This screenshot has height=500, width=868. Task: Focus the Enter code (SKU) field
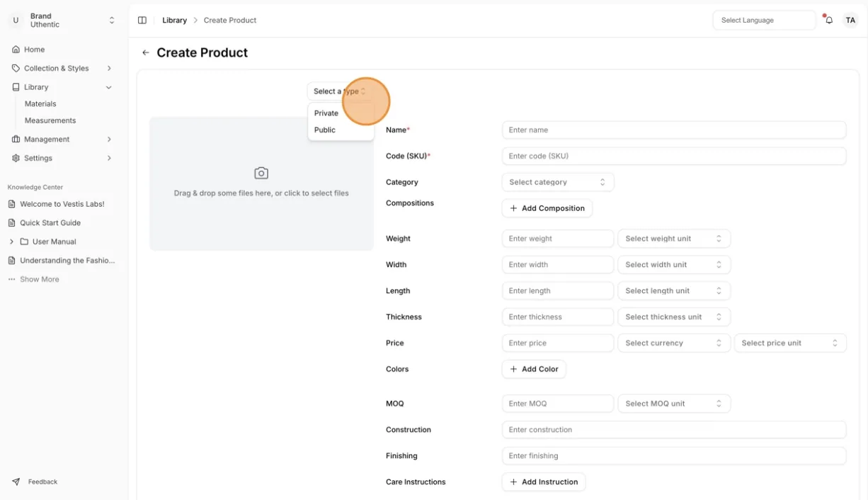pyautogui.click(x=674, y=156)
